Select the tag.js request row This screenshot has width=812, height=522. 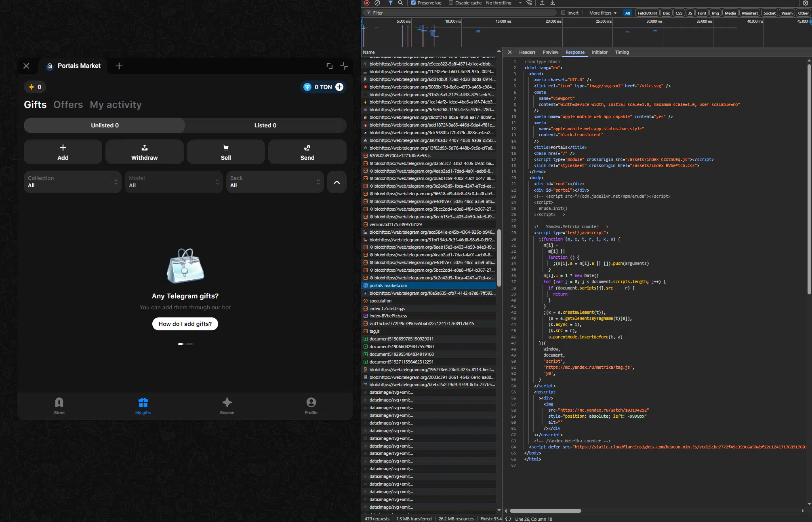[429, 331]
